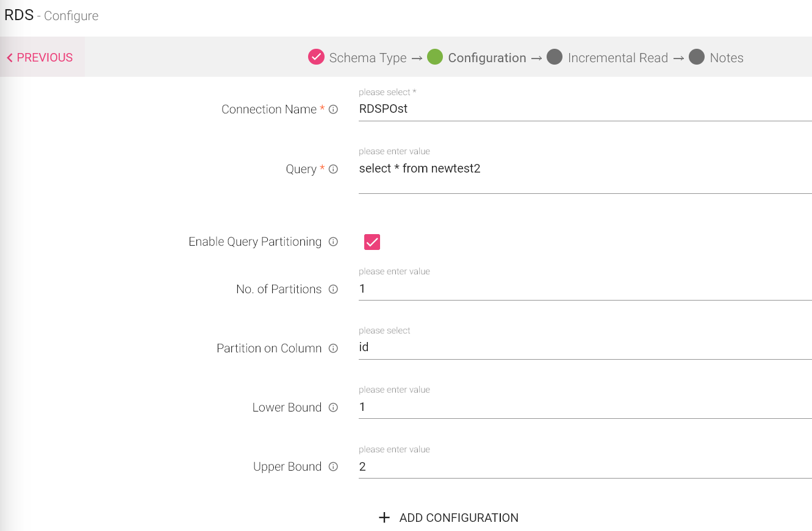Viewport: 812px width, 531px height.
Task: Click info icon for No. of Partitions
Action: pos(333,290)
